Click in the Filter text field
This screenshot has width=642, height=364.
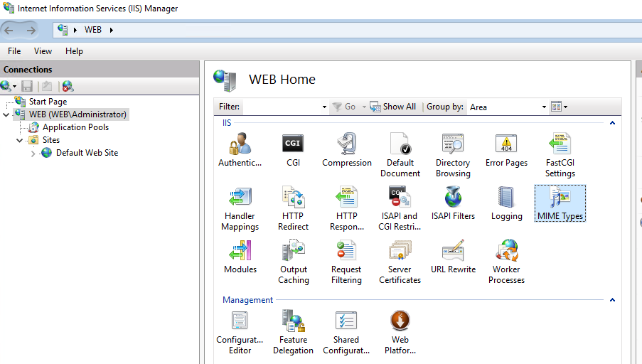pyautogui.click(x=282, y=107)
